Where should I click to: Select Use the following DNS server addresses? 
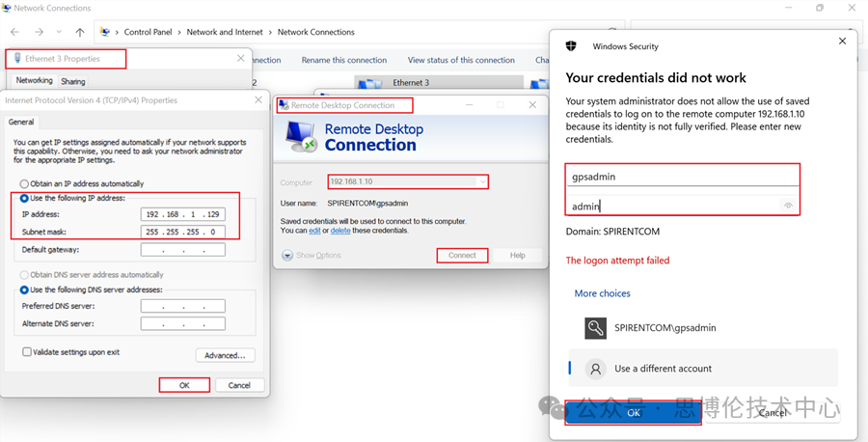point(92,290)
